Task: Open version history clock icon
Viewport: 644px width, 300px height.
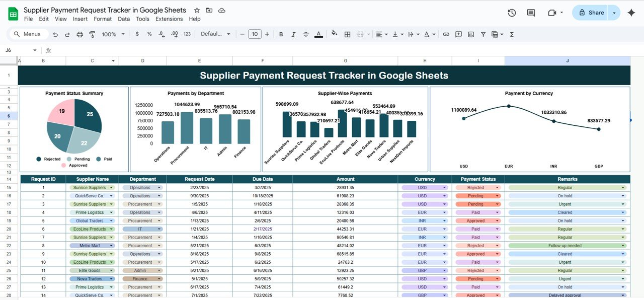Action: pos(512,13)
